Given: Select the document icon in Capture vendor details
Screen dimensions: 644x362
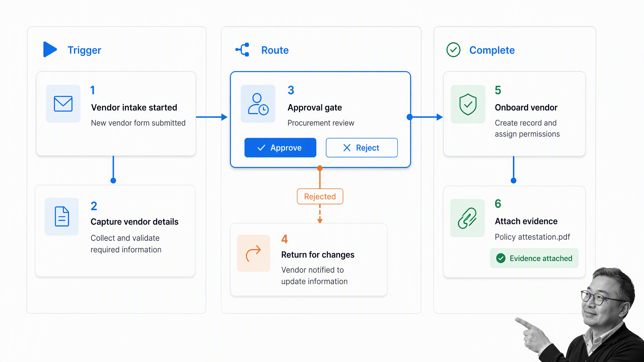Looking at the screenshot, I should (x=62, y=217).
